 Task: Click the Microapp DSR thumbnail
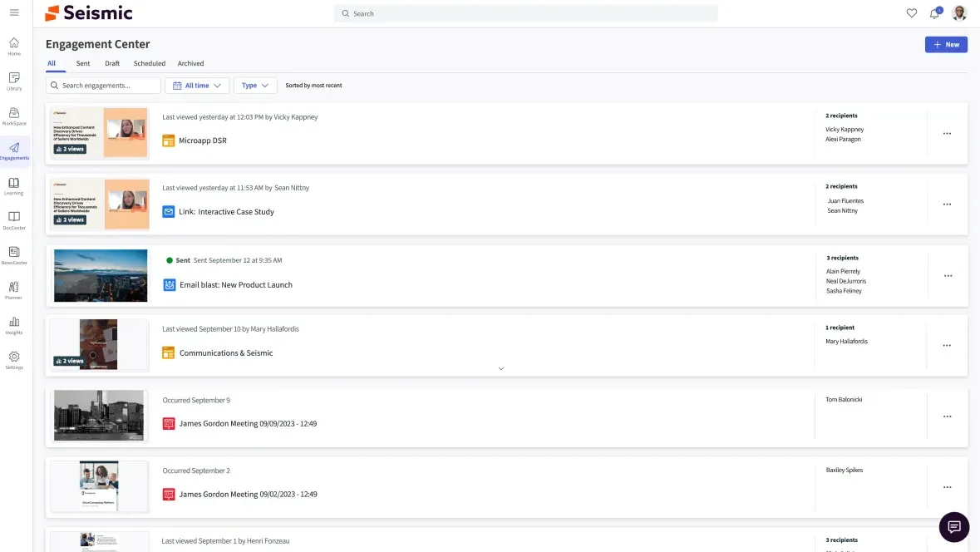click(x=100, y=132)
